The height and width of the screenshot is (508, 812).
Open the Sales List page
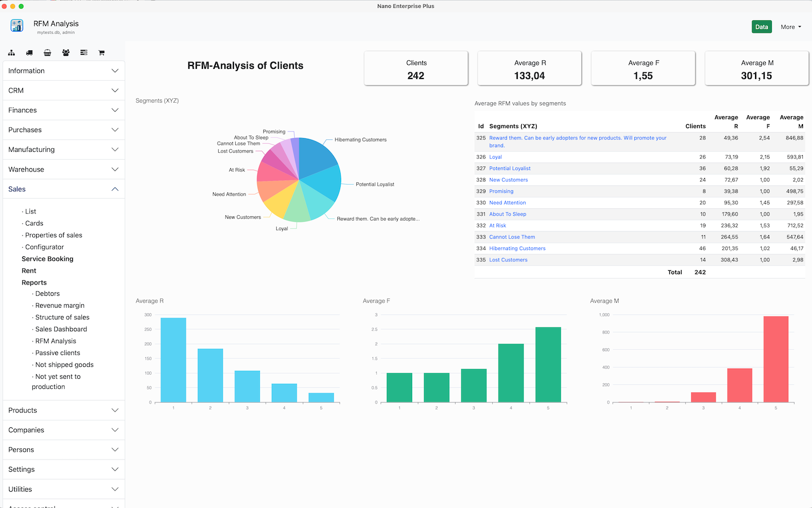[x=30, y=212]
